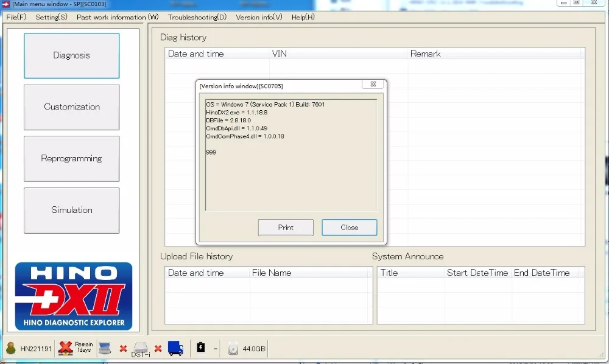The height and width of the screenshot is (364, 609).
Task: Click the Reprogramming button
Action: 72,159
